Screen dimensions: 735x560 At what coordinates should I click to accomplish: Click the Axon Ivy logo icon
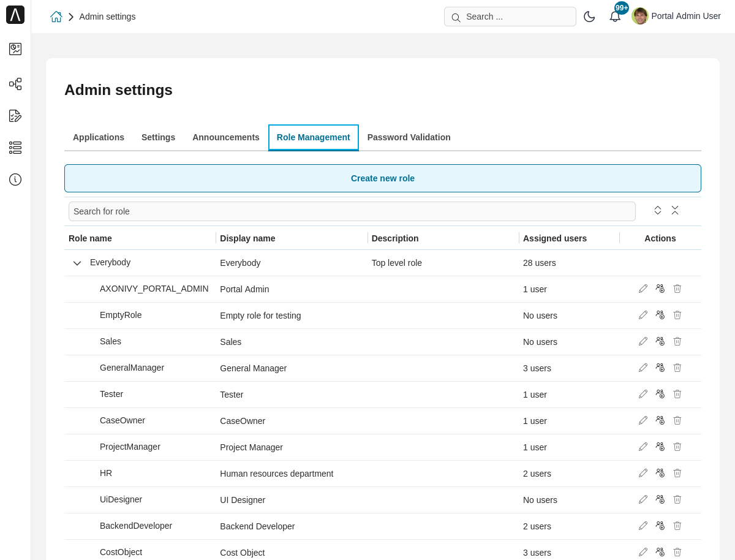(15, 15)
